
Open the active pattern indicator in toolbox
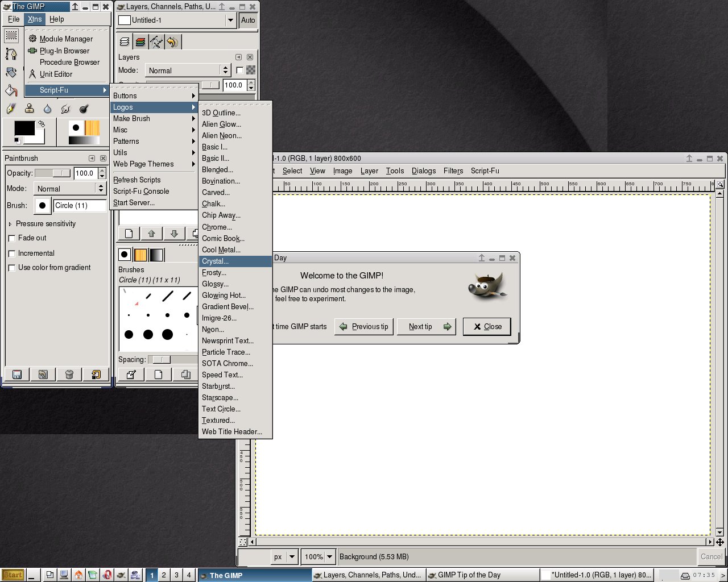92,127
